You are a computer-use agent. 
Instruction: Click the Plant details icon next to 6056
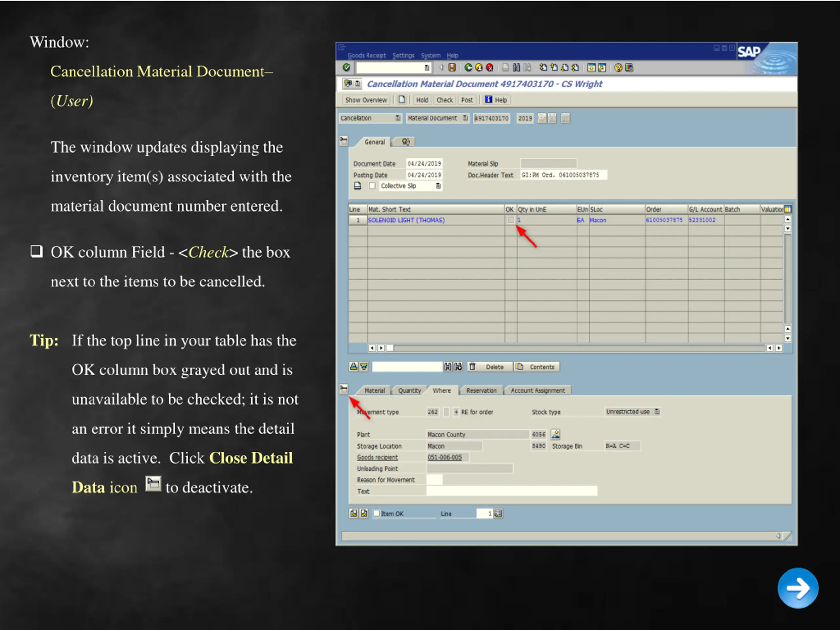(555, 434)
